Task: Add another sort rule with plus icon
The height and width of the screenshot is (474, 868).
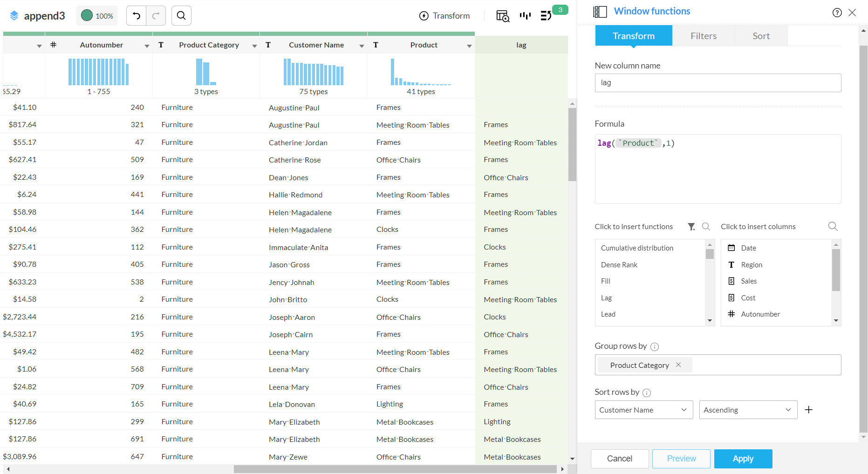Action: click(809, 410)
